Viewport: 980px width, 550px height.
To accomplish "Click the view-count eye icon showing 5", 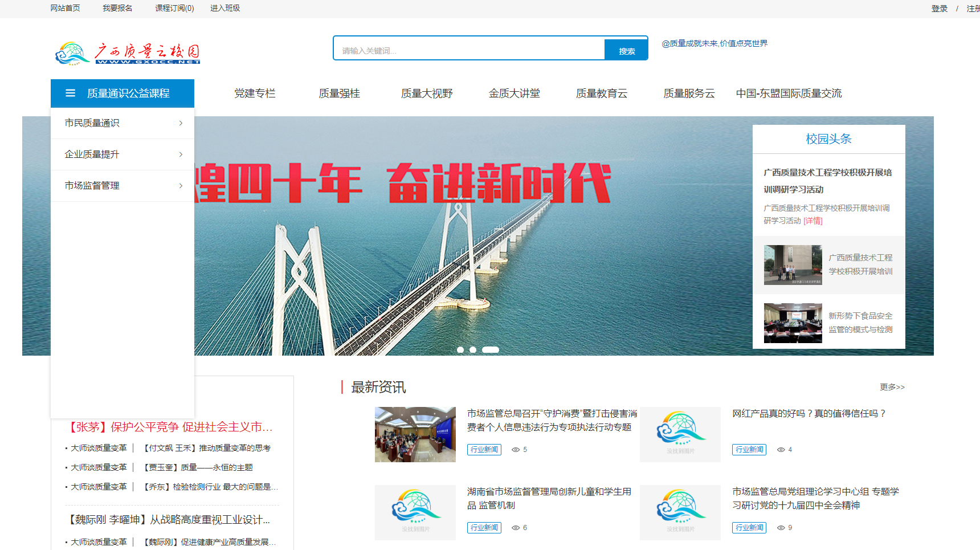I will click(516, 450).
